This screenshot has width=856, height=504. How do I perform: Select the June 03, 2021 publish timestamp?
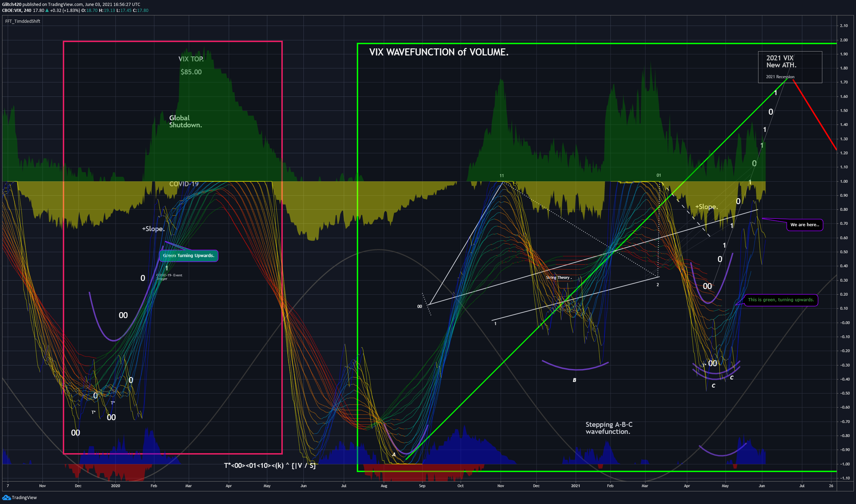113,5
